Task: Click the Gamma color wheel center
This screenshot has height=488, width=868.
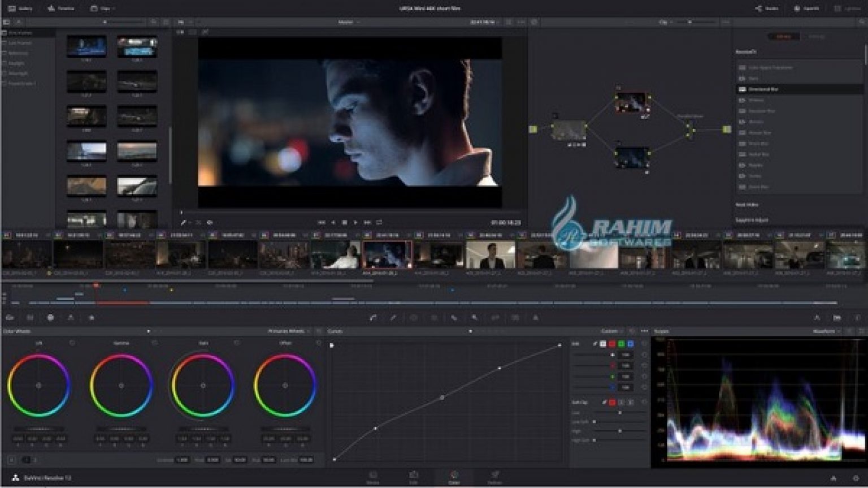Action: pyautogui.click(x=121, y=386)
